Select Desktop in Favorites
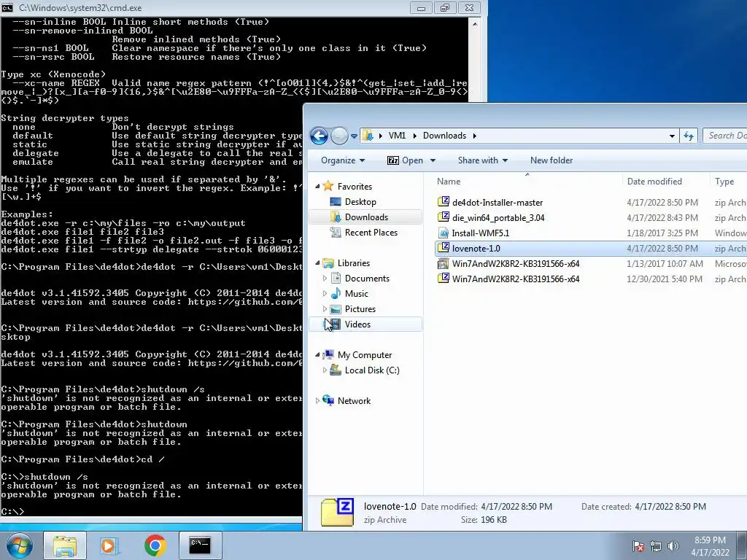The height and width of the screenshot is (560, 747). coord(360,202)
